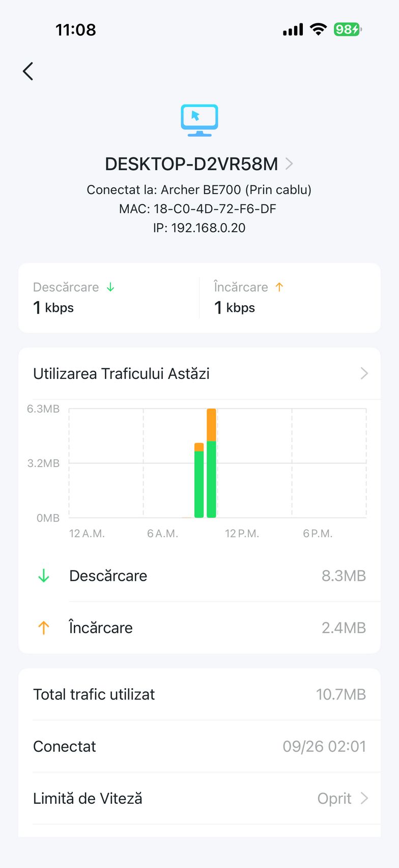Tap the DESKTOP-D2VR58M device name
Viewport: 399px width, 868px height.
tap(191, 164)
